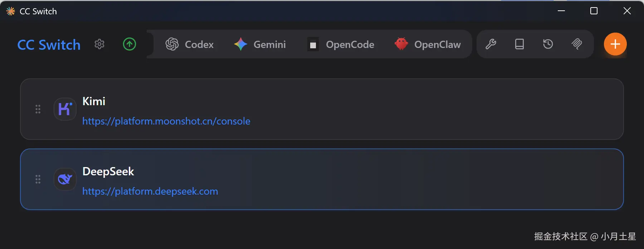Click the CC Switch app icon in title bar
The width and height of the screenshot is (644, 249).
tap(11, 11)
